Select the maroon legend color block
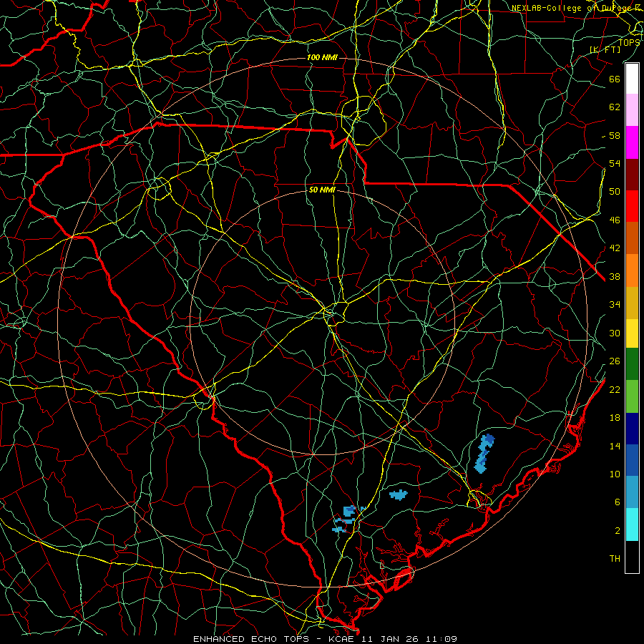644x644 pixels. click(x=632, y=175)
